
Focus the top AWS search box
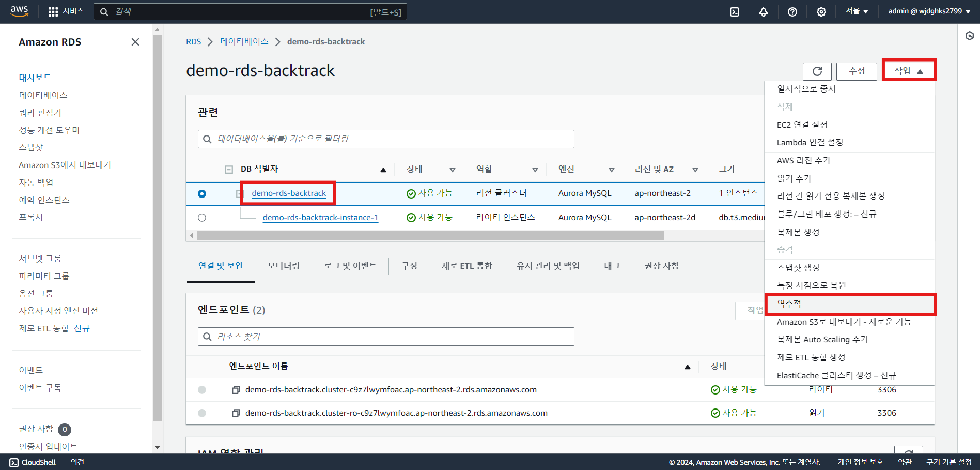click(x=250, y=11)
